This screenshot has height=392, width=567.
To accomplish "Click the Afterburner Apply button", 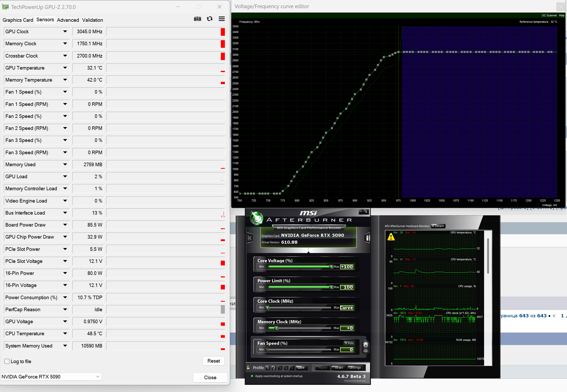I will click(x=323, y=368).
